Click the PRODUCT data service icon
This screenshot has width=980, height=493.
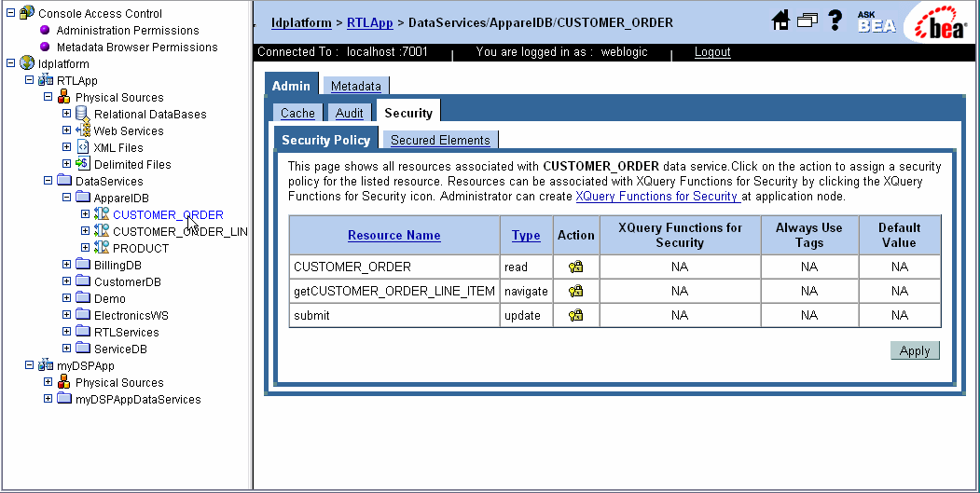(x=102, y=248)
